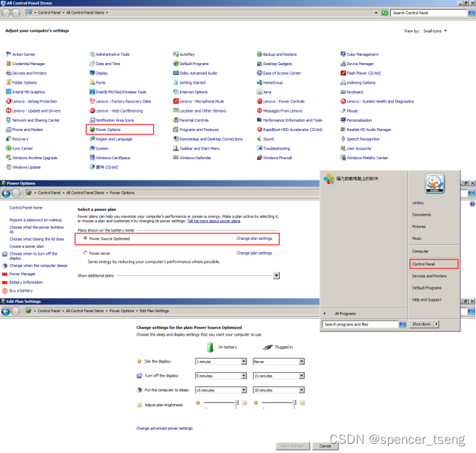Viewport: 476px width, 453px height.
Task: Open Devices and Printers from Start menu
Action: coord(429,276)
